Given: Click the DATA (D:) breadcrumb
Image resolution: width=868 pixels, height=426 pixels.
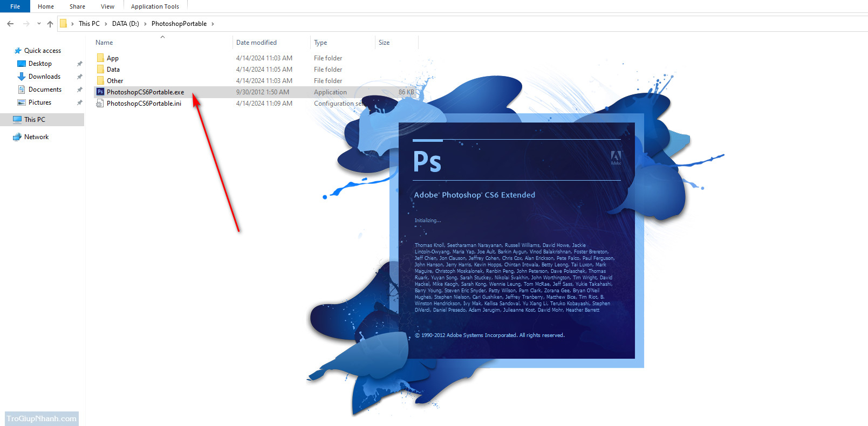Looking at the screenshot, I should (125, 24).
